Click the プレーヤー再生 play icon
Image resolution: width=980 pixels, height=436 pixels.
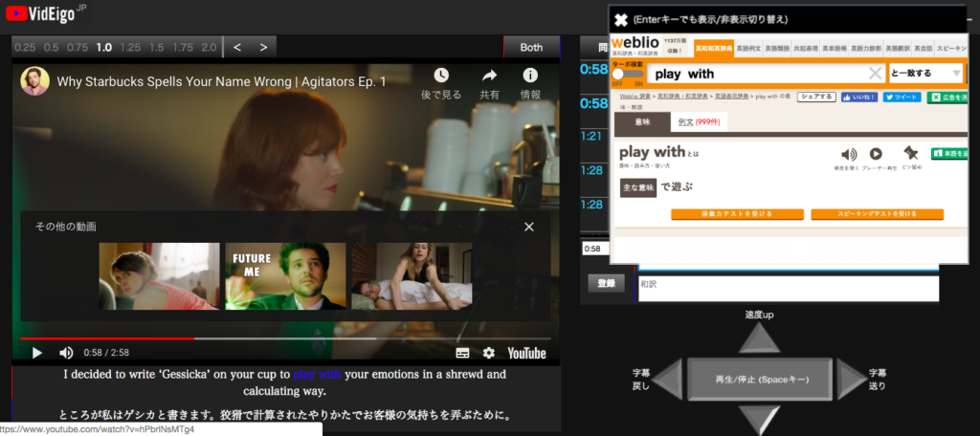(876, 154)
